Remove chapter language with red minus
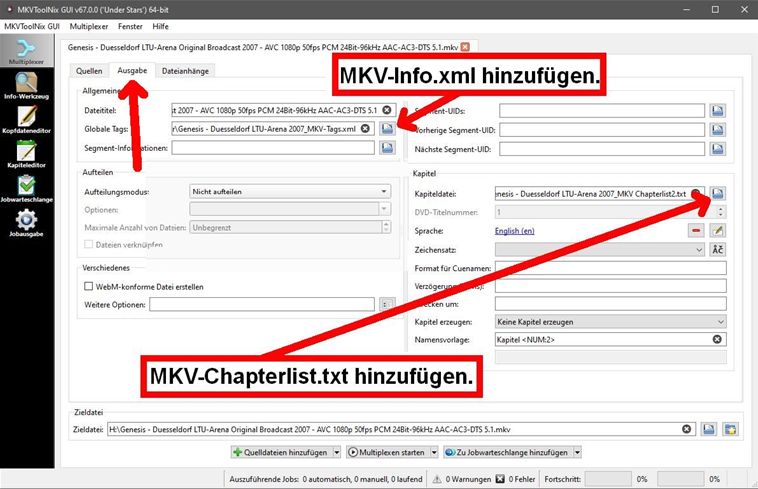Image resolution: width=758 pixels, height=489 pixels. 696,230
